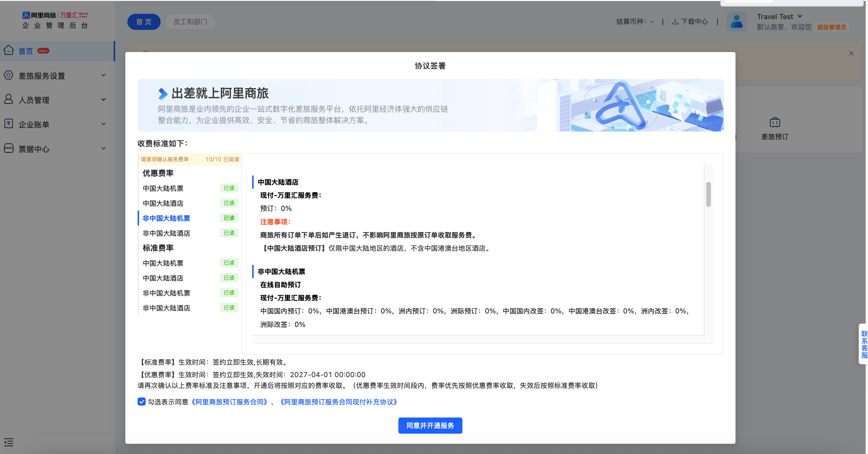
Task: Click the "预订：0%" line
Action: (276, 208)
